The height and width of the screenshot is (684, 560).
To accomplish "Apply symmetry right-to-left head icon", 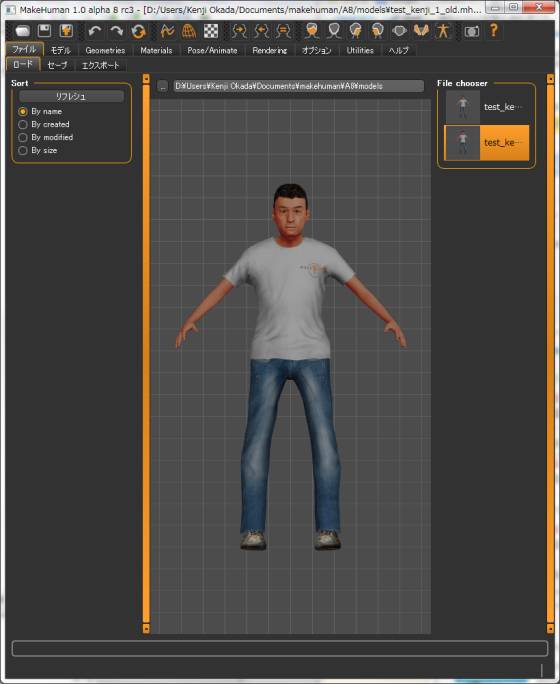I will point(239,31).
